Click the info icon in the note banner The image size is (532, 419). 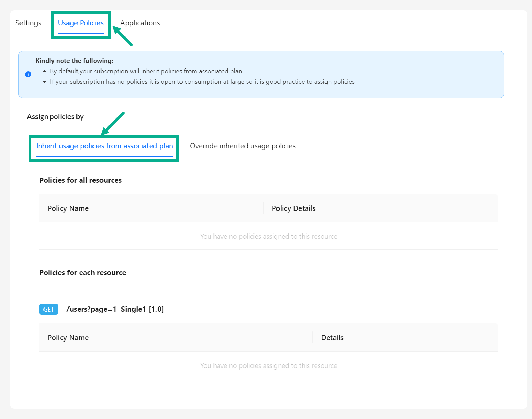click(x=28, y=74)
